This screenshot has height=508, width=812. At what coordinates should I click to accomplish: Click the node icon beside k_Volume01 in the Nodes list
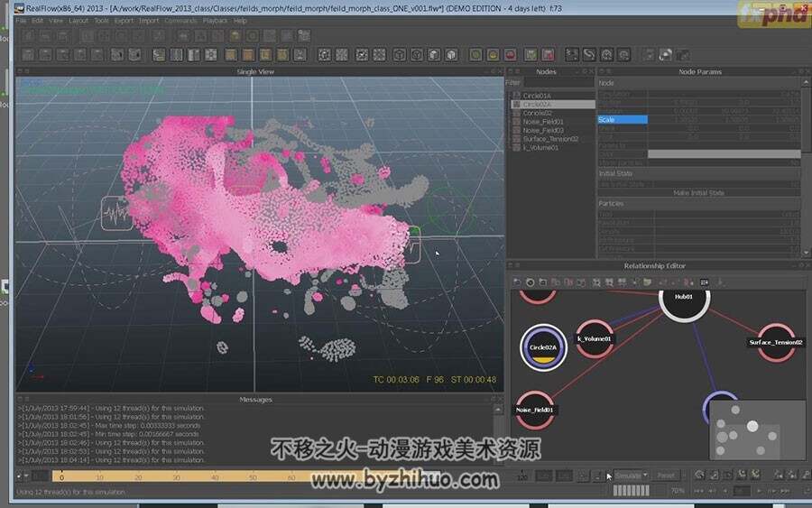[516, 148]
